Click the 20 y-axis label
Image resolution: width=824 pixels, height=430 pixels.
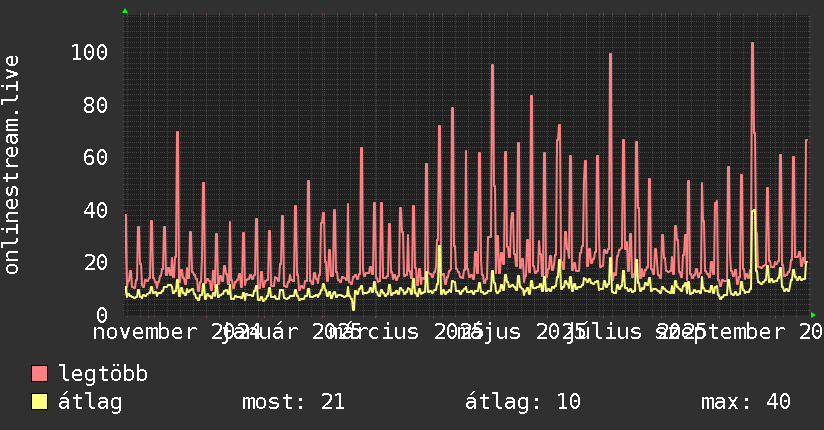click(96, 262)
